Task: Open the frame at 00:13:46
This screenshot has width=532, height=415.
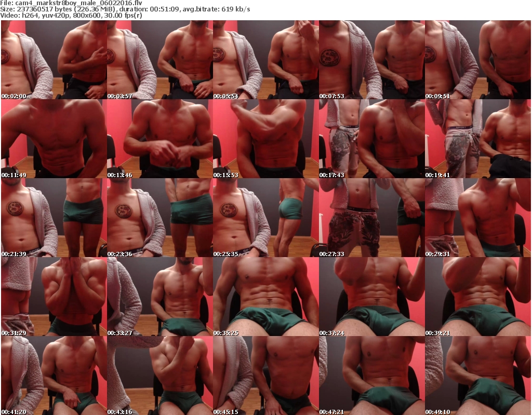Action: [160, 139]
